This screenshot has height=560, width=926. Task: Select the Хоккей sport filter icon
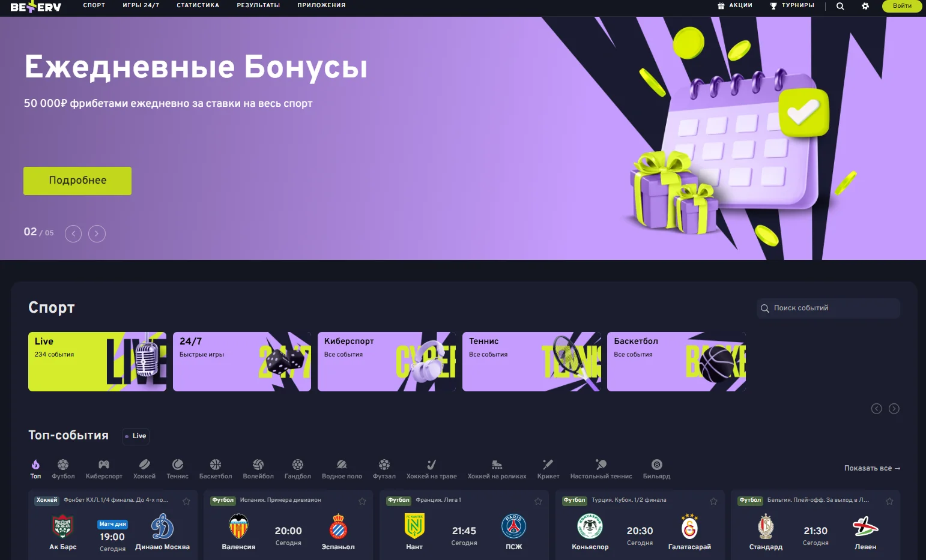click(144, 465)
